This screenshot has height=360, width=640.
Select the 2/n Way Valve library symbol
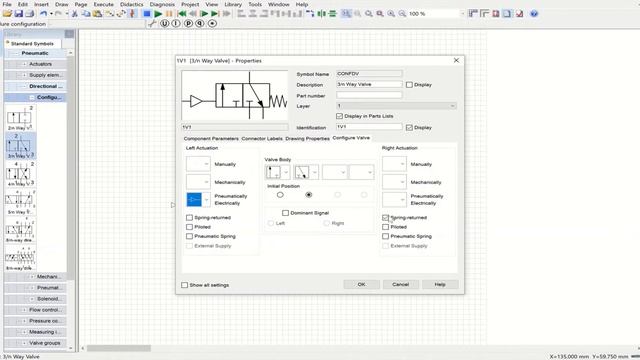coord(20,118)
